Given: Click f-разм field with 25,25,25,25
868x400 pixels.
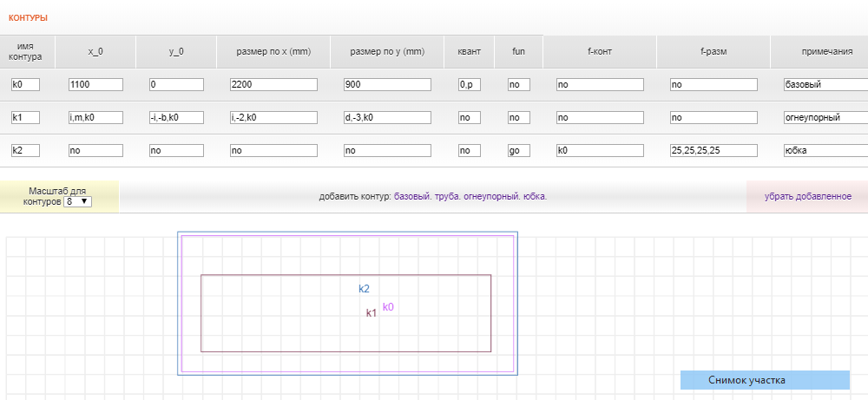Looking at the screenshot, I should [713, 150].
